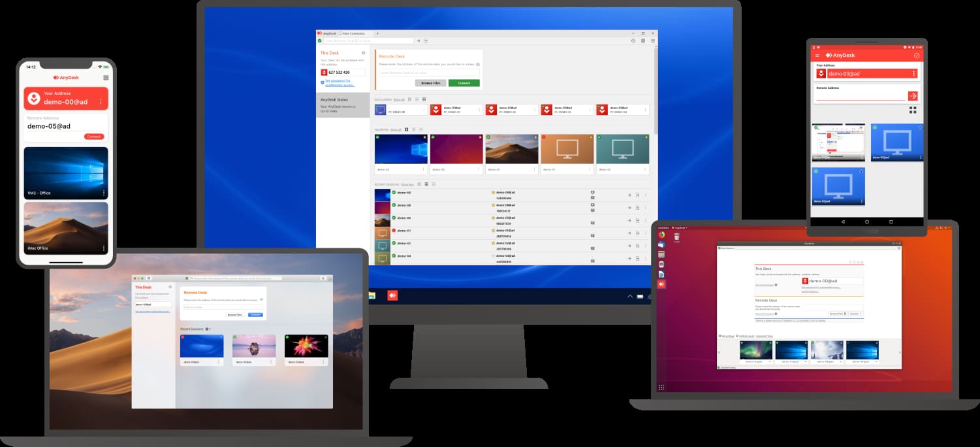Open the hamburger menu on the Android AnyDesk app

(817, 56)
